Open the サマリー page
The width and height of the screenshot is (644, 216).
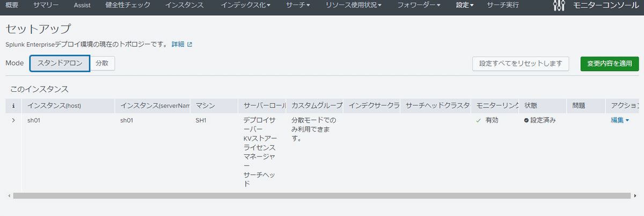(46, 6)
